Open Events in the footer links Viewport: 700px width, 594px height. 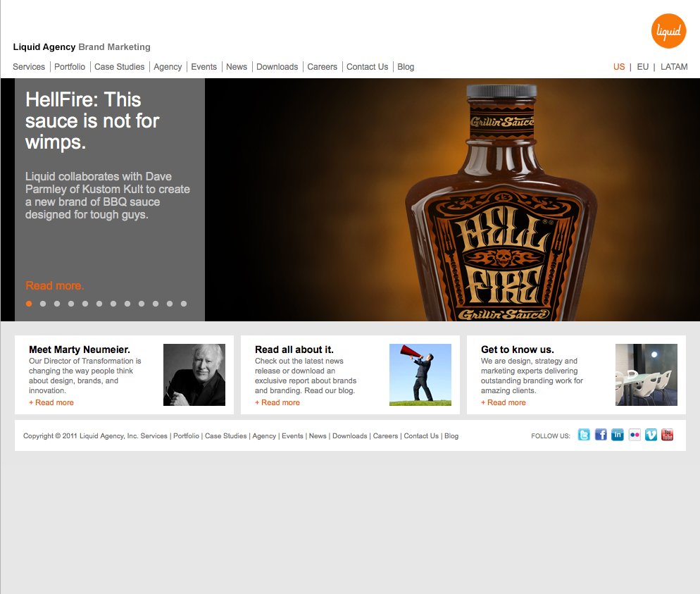(x=292, y=436)
